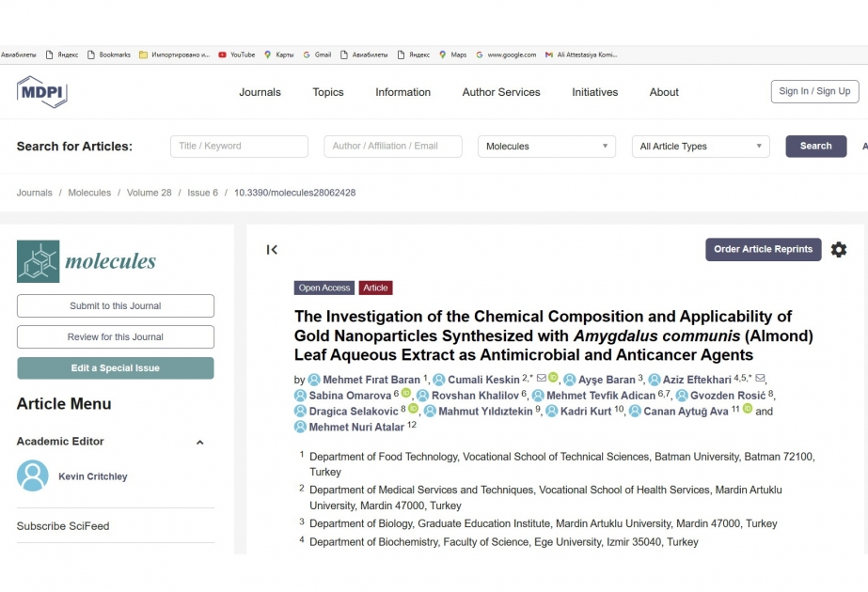Image resolution: width=868 pixels, height=592 pixels.
Task: Open the Author Services menu
Action: pos(501,92)
